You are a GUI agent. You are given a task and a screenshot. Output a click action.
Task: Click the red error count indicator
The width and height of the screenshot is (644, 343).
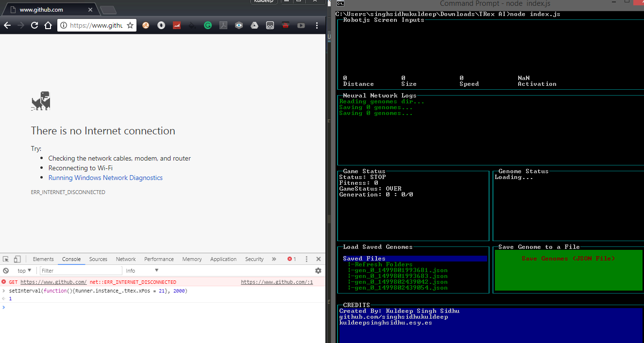pos(291,259)
